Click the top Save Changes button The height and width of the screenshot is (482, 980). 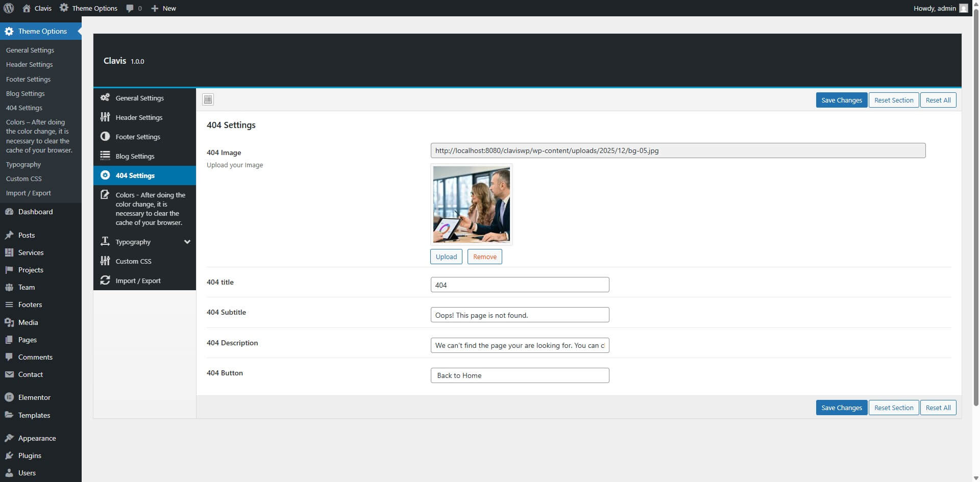[x=841, y=100]
